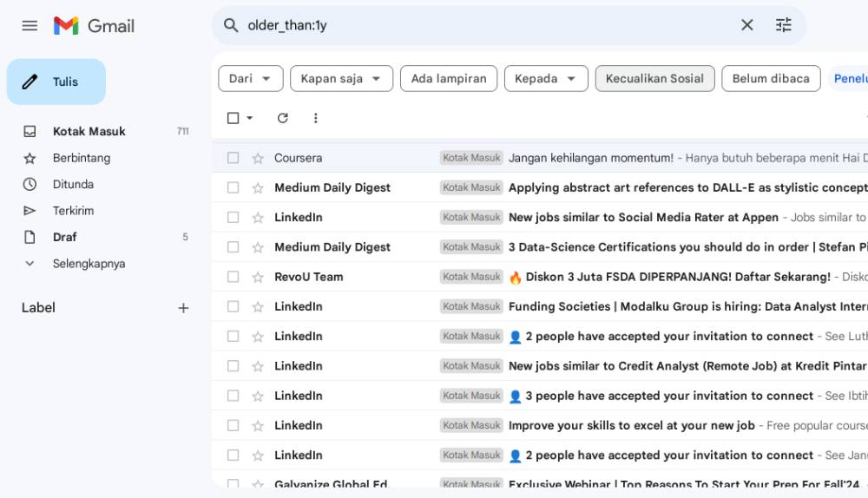Click Kotak Masuk label tag on RevoU Team row
Viewport: 868px width, 498px height.
[x=471, y=277]
